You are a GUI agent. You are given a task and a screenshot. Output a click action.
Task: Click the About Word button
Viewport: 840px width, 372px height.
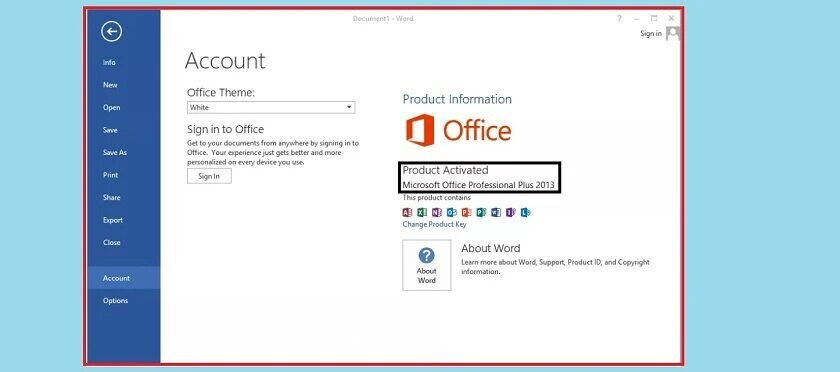click(426, 265)
